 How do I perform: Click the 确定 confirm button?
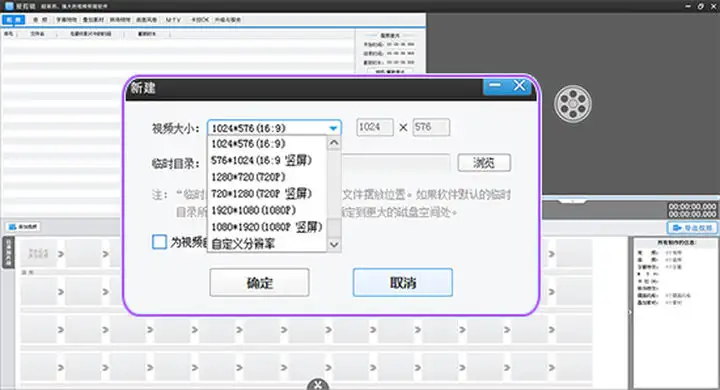pyautogui.click(x=259, y=283)
